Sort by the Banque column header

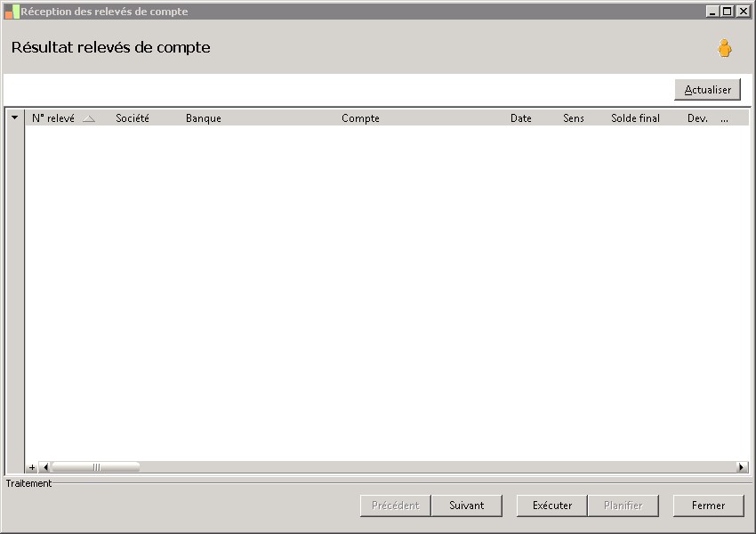point(204,118)
